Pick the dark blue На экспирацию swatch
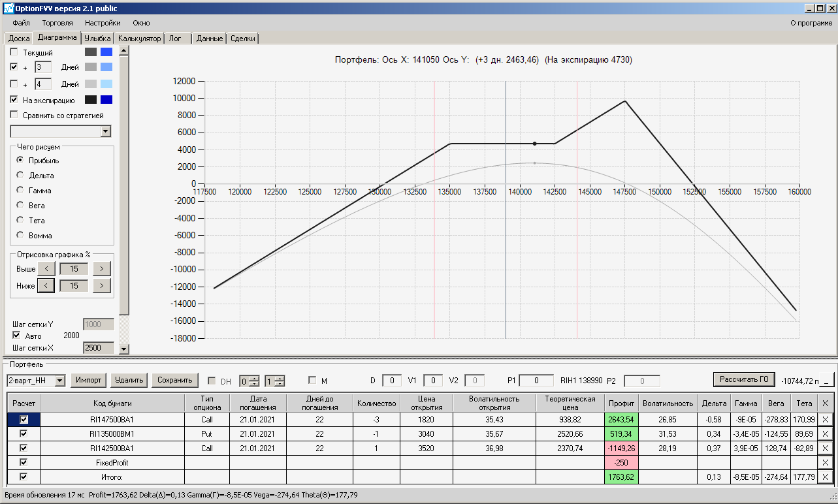This screenshot has width=838, height=504. [106, 100]
